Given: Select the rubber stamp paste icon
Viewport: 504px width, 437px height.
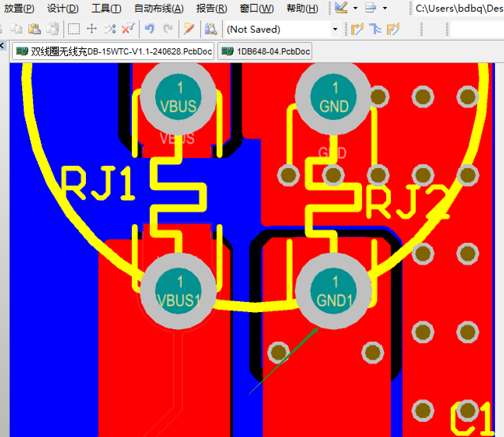Looking at the screenshot, I should click(52, 29).
